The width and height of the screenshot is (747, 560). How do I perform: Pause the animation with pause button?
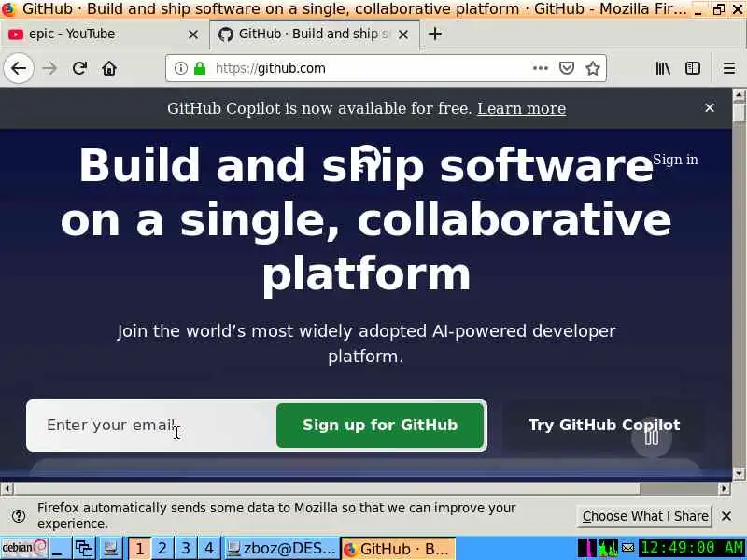coord(651,437)
